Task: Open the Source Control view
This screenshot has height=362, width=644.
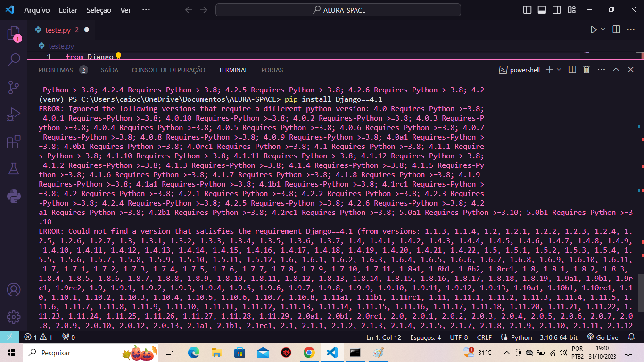Action: click(14, 87)
